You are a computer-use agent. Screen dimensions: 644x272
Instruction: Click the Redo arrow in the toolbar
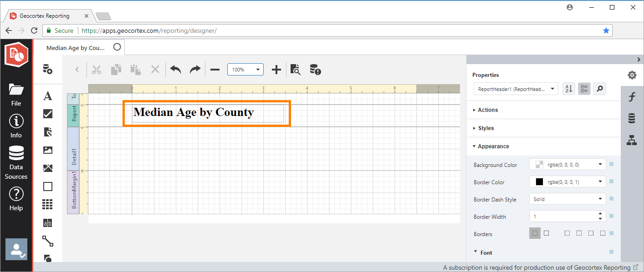tap(195, 69)
